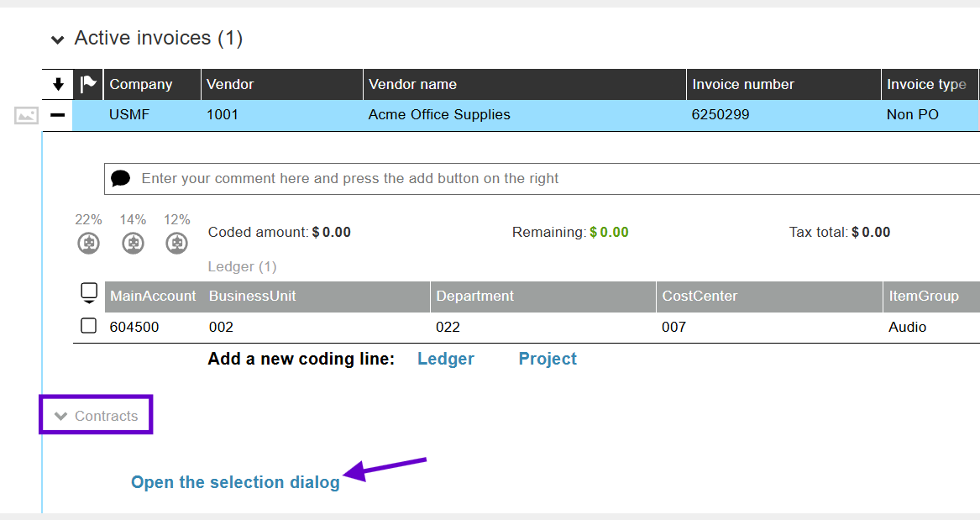This screenshot has width=980, height=520.
Task: Select the Acme Office Supplies invoice row
Action: (526, 115)
